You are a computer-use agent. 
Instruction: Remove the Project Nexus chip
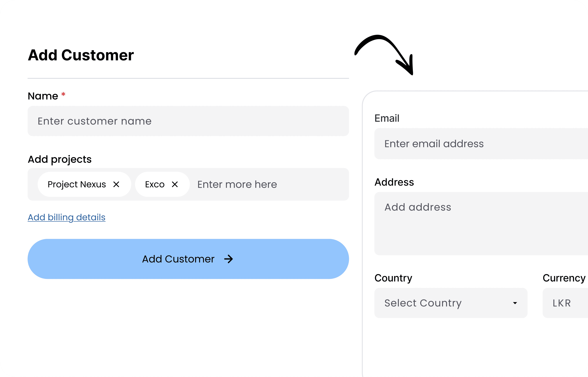116,184
